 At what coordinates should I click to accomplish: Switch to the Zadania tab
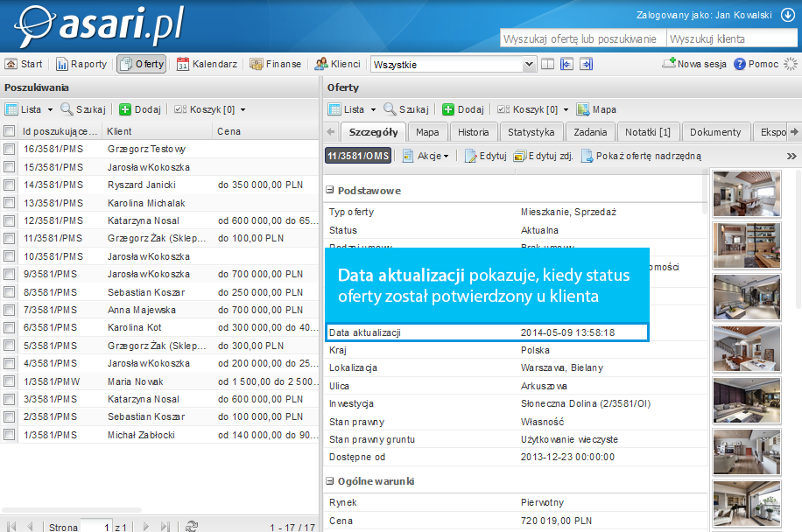(590, 132)
